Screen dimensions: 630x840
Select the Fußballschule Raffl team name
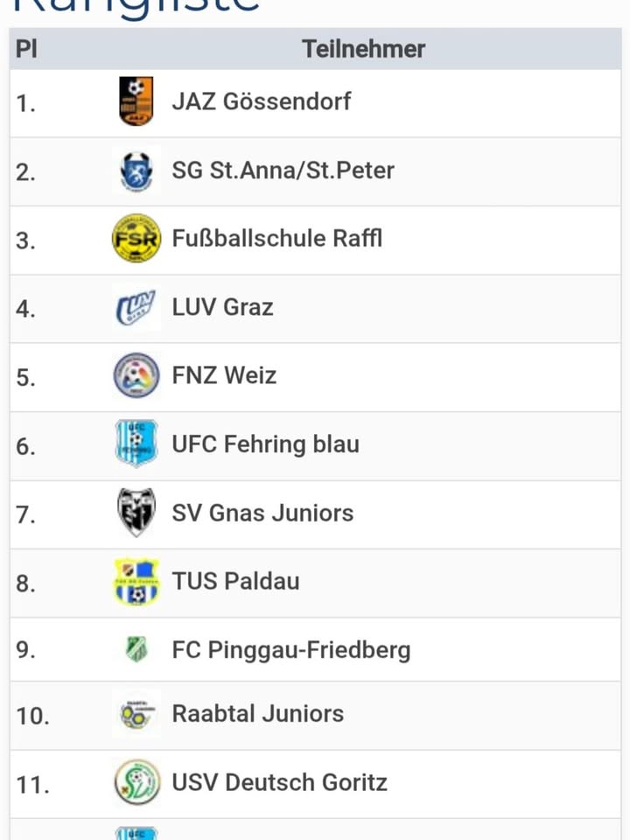[276, 238]
